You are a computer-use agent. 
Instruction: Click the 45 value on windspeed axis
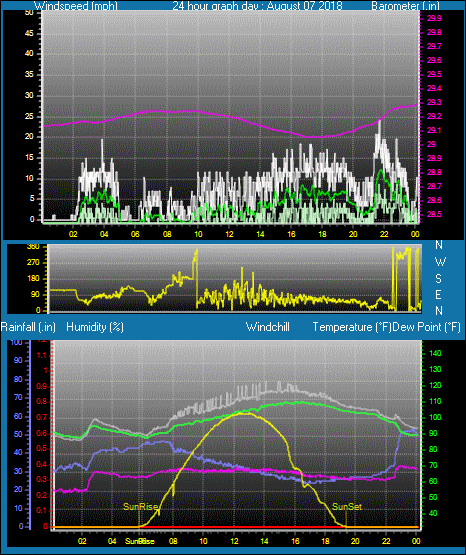pyautogui.click(x=29, y=33)
